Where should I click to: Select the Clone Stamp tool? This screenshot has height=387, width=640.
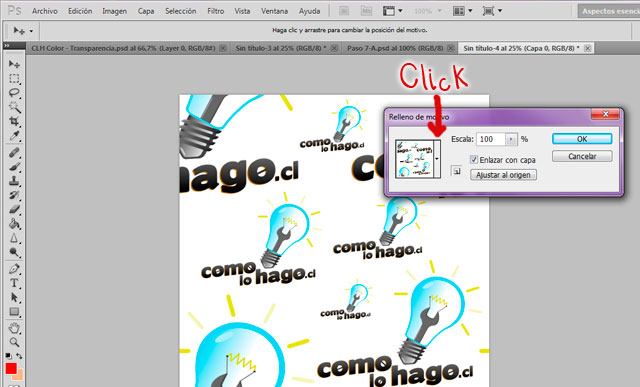point(14,180)
